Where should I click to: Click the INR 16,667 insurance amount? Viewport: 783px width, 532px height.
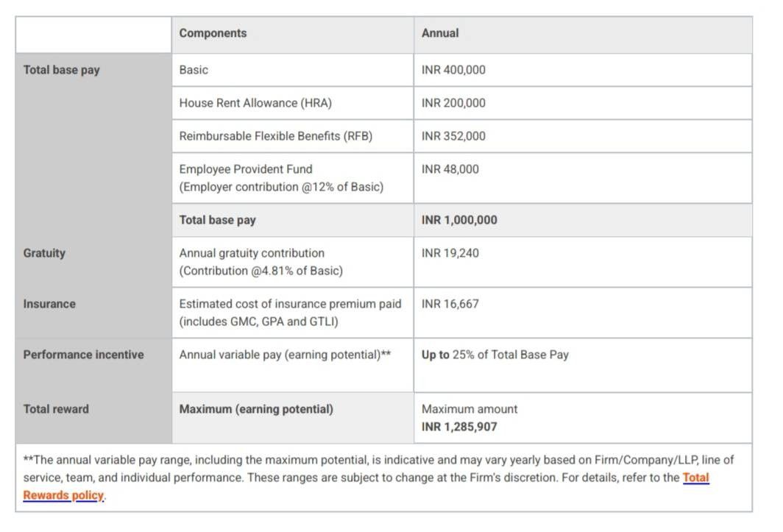point(583,313)
